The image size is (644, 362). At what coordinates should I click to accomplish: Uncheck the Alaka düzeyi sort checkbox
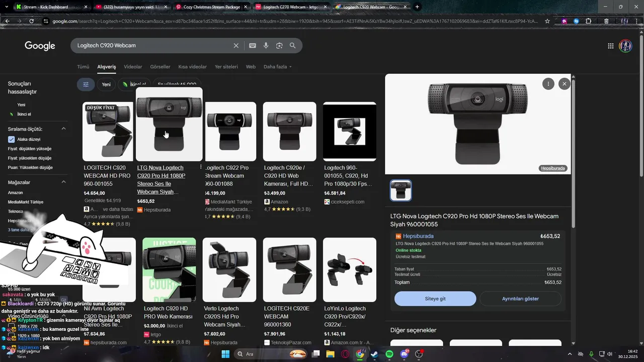pyautogui.click(x=12, y=139)
